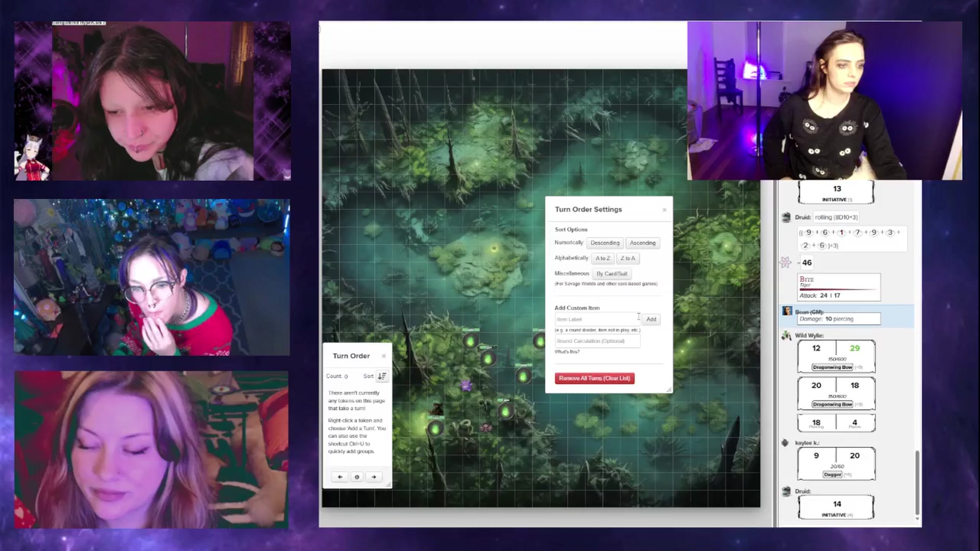The image size is (980, 551).
Task: Click the Bite attack title in chat
Action: click(x=807, y=279)
